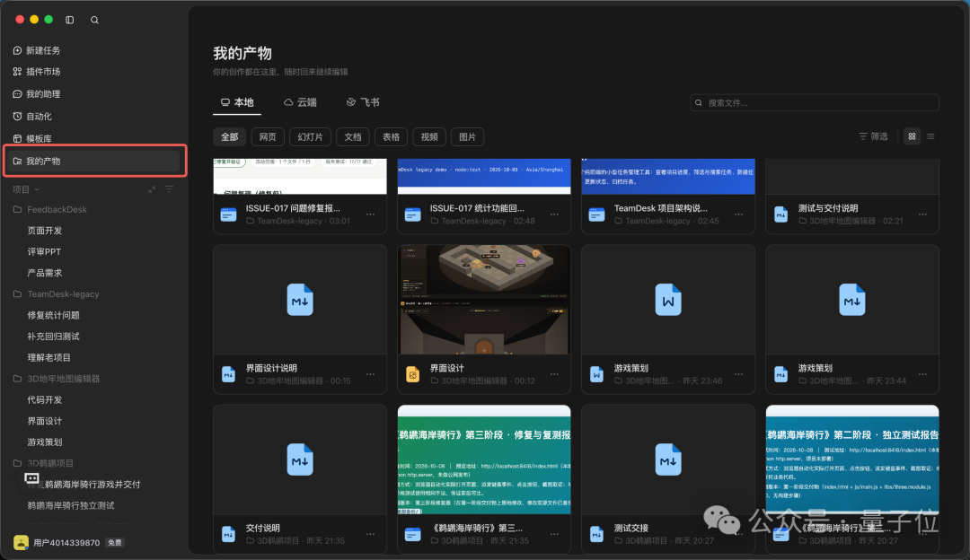Open 理解老项目 task
This screenshot has width=970, height=560.
click(x=48, y=357)
